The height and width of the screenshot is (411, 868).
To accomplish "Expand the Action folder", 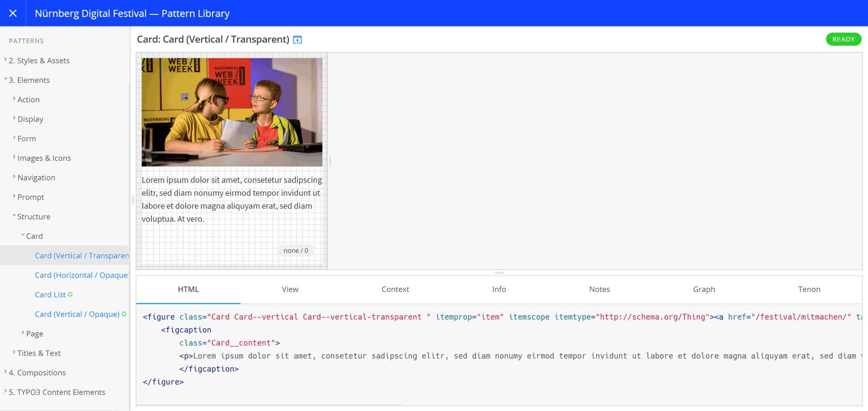I will pos(28,99).
